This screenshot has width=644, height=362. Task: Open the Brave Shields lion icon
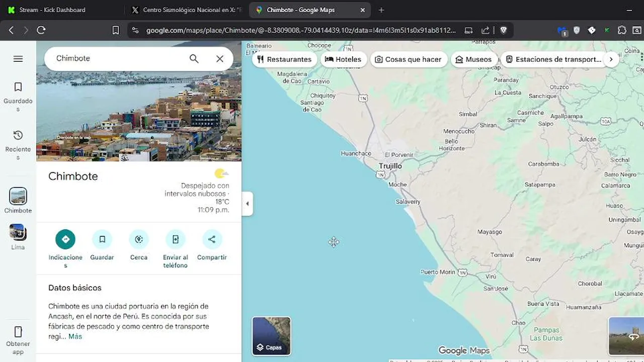point(504,30)
